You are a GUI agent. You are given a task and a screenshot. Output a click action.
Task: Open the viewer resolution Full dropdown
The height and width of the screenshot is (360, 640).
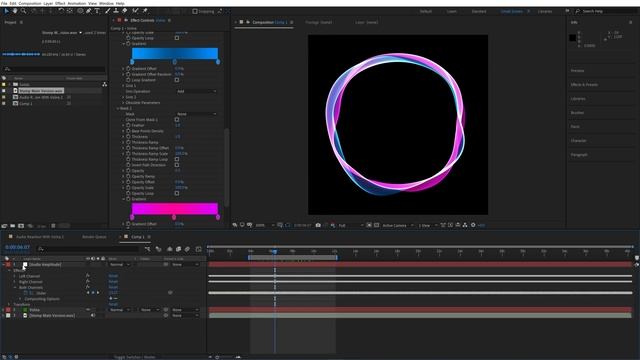350,225
